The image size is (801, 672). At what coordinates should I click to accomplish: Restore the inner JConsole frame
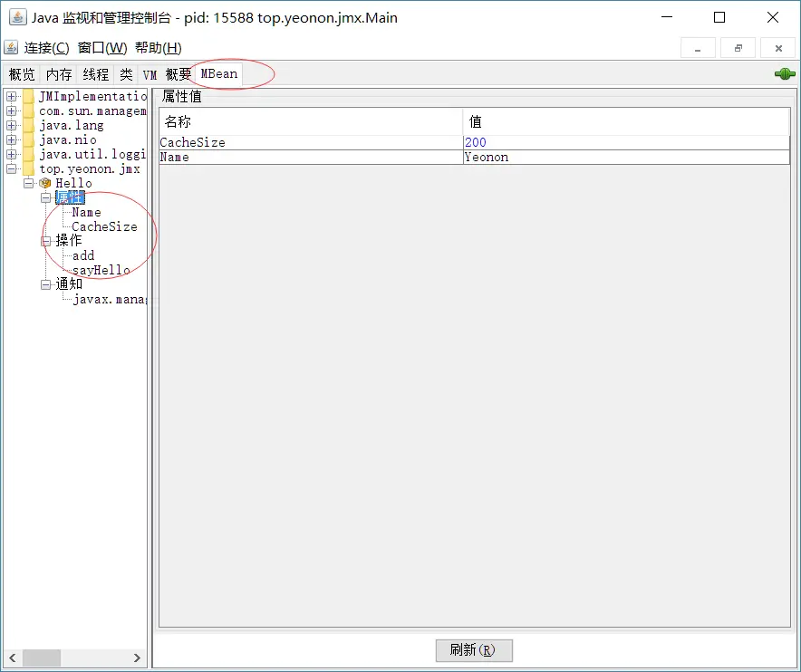(738, 48)
